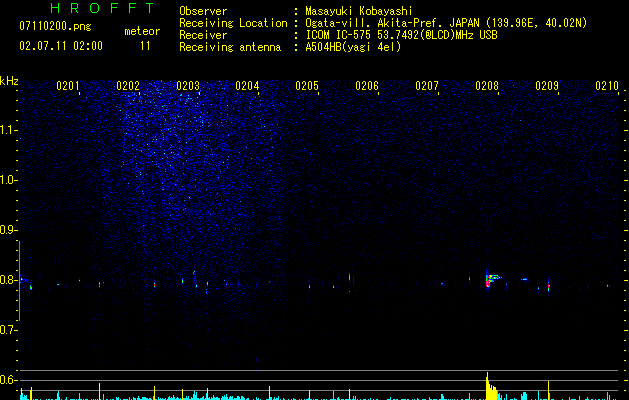Click the 0210 time marker
This screenshot has width=629, height=400.
(607, 85)
